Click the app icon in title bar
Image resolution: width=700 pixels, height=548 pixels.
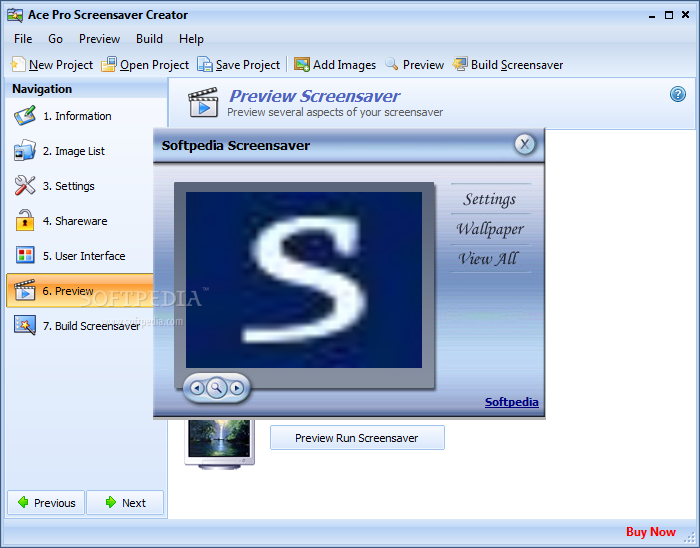point(15,15)
